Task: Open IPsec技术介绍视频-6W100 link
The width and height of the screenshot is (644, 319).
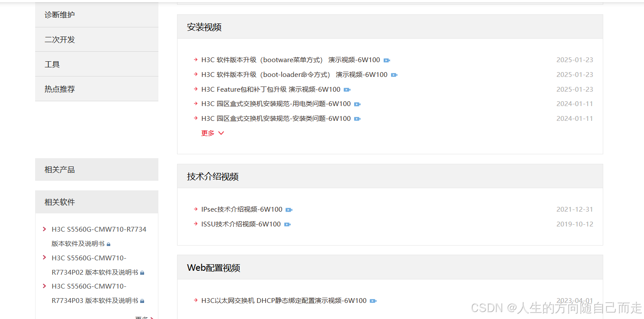Action: pos(242,209)
